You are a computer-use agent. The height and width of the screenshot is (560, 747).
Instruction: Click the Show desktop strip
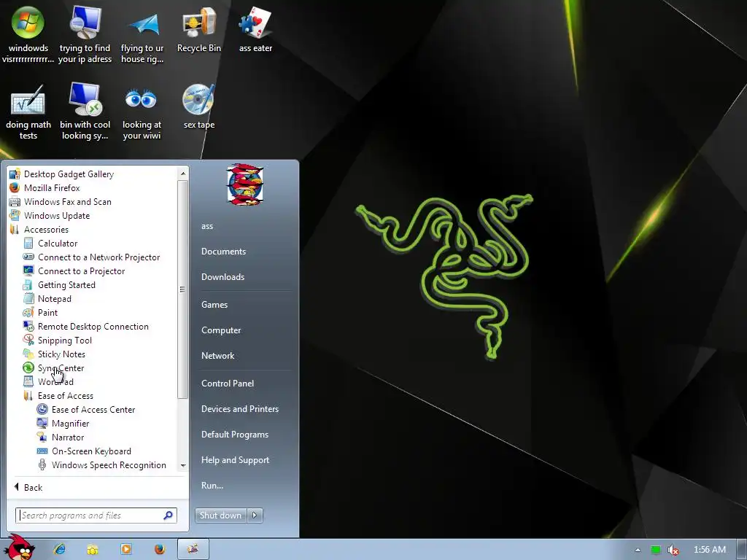[x=742, y=550]
